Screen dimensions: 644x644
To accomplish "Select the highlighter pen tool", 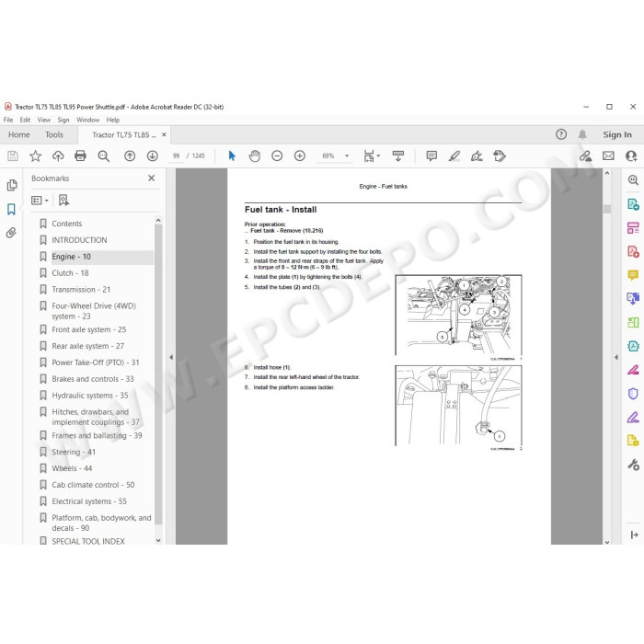I will coord(454,156).
